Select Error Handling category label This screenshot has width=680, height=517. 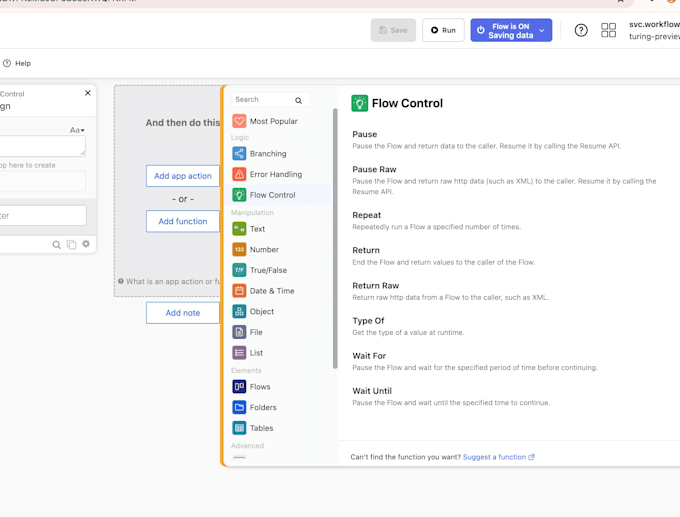click(x=275, y=174)
